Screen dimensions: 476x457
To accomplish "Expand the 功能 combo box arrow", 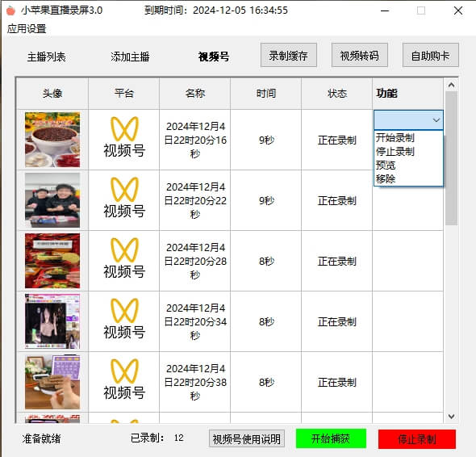I will [436, 120].
